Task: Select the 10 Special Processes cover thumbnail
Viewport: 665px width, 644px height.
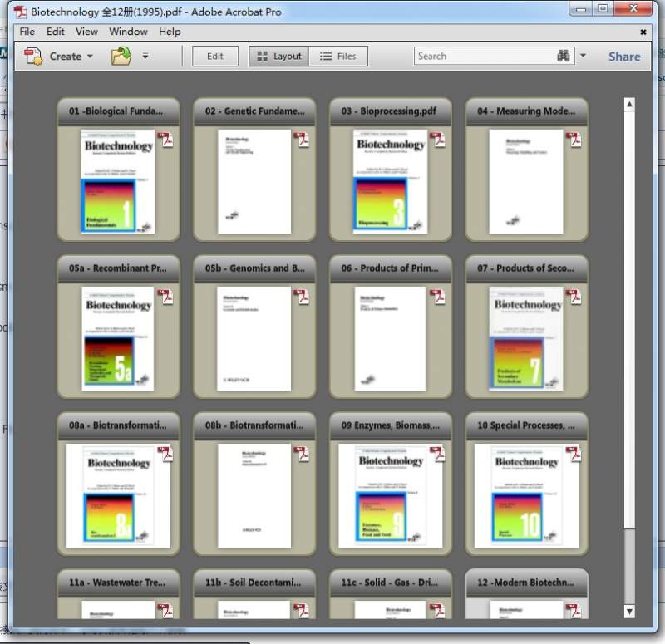Action: pyautogui.click(x=526, y=496)
